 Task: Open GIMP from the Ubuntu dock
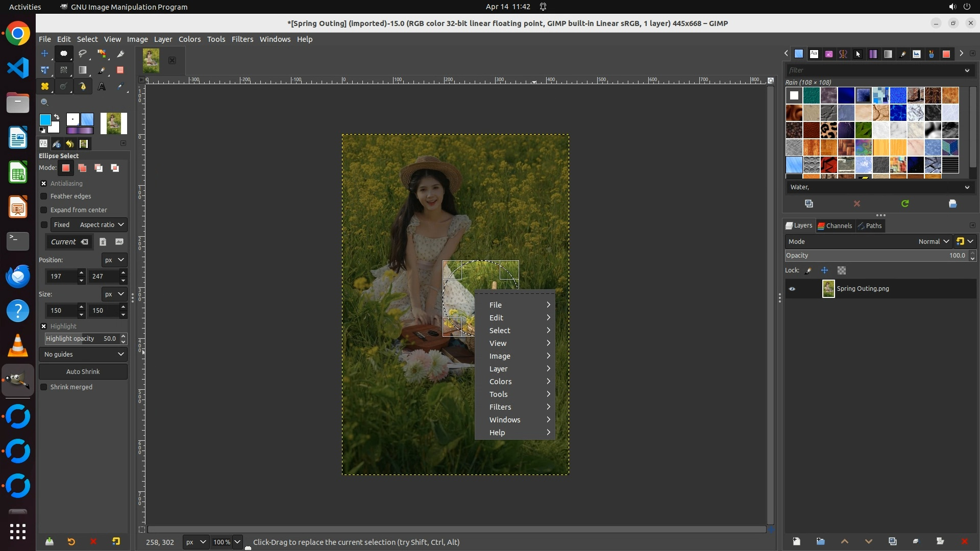(x=18, y=381)
